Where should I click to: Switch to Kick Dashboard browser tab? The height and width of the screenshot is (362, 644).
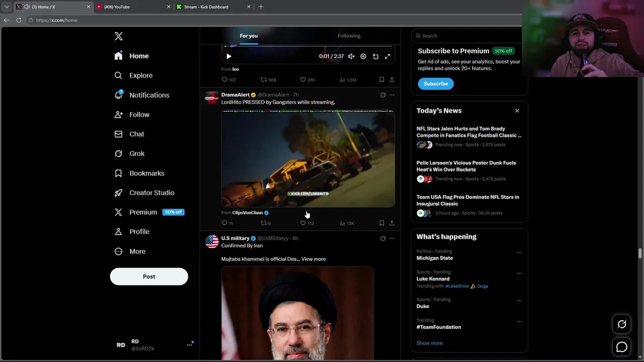point(214,7)
